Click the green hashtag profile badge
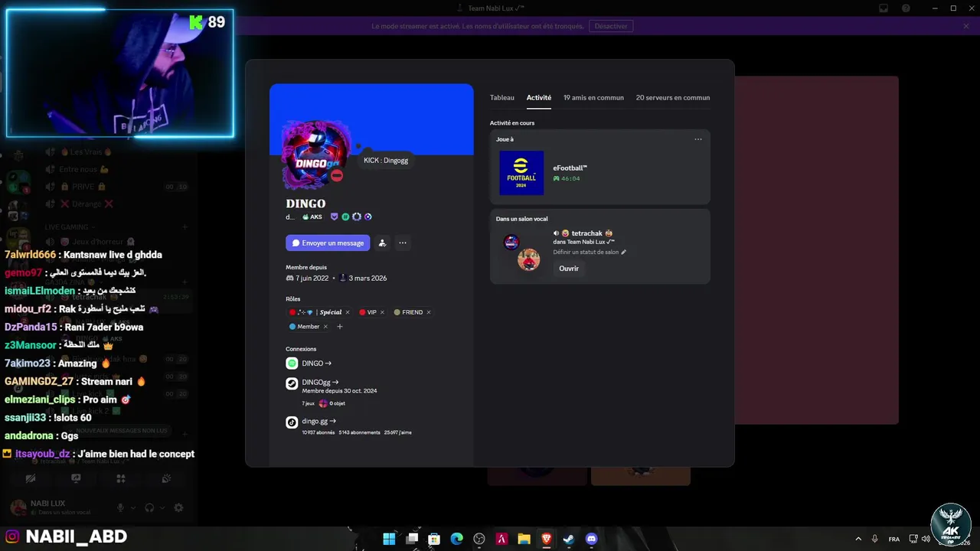Screen dimensions: 980x551 tap(345, 217)
